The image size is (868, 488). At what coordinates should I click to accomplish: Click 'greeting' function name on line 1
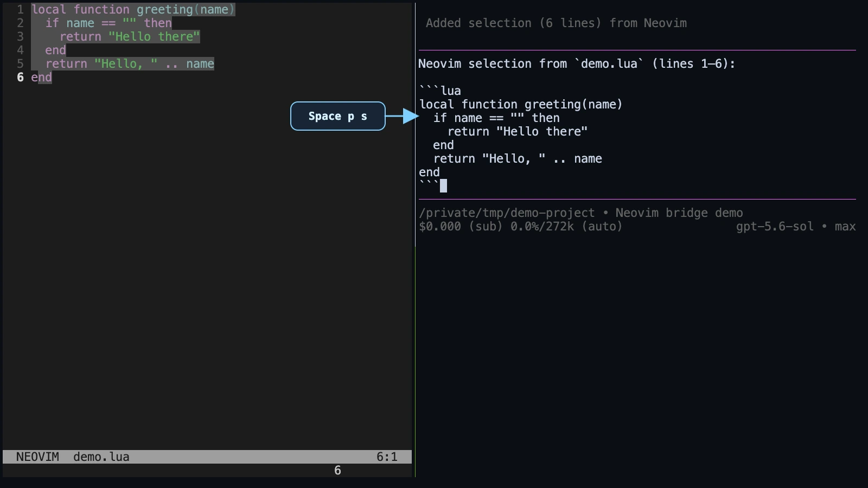click(164, 10)
